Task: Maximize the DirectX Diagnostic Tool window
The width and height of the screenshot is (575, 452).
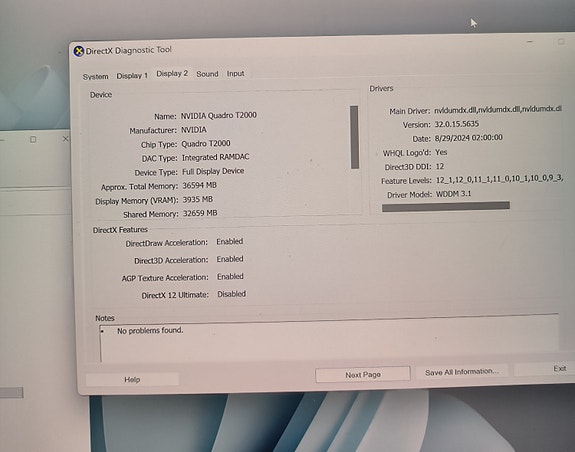Action: point(561,41)
